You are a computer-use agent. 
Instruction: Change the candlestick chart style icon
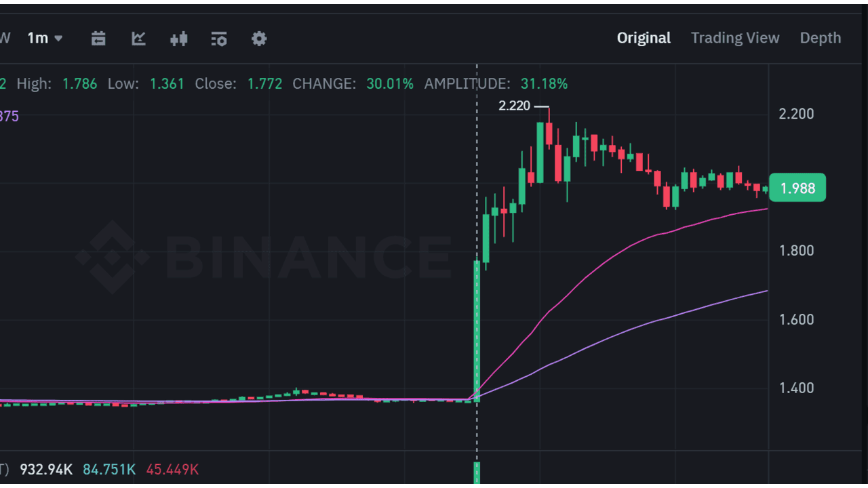click(x=178, y=39)
